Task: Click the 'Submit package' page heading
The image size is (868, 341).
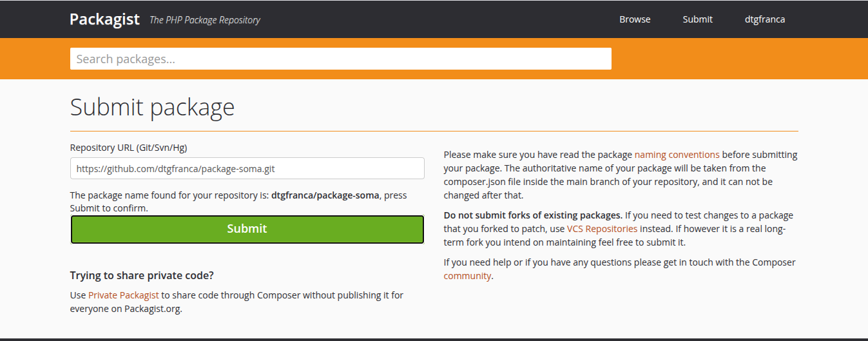Action: [152, 107]
